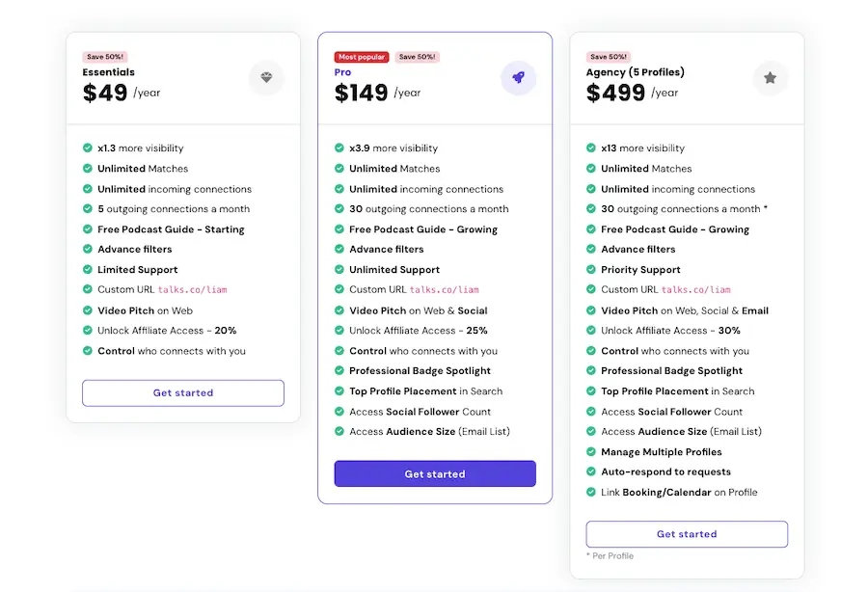Image resolution: width=868 pixels, height=592 pixels.
Task: Click Get started under Essentials plan
Action: click(x=183, y=392)
